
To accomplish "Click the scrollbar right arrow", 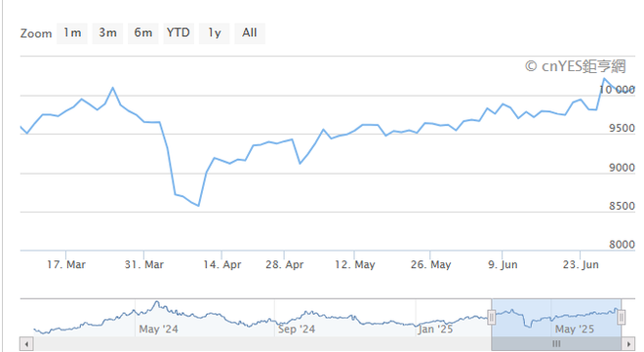I will click(x=628, y=344).
